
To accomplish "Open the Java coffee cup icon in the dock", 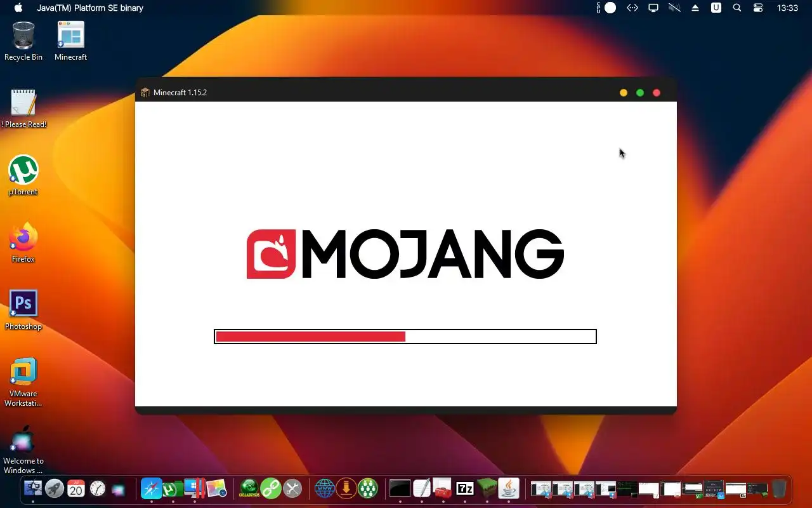I will click(x=508, y=488).
